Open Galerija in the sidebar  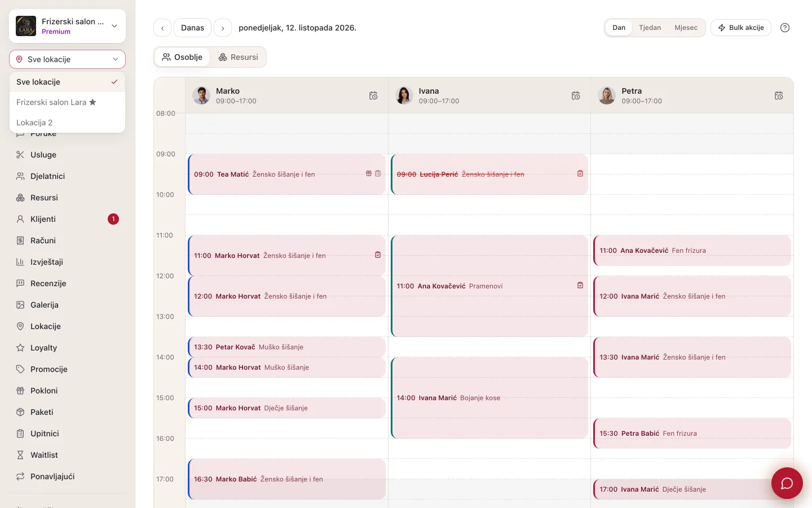coord(68,305)
